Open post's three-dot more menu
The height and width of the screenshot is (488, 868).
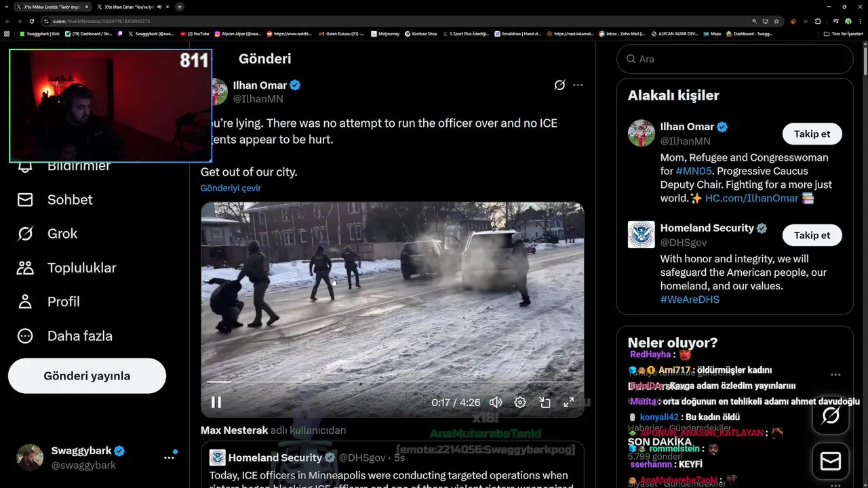click(578, 85)
